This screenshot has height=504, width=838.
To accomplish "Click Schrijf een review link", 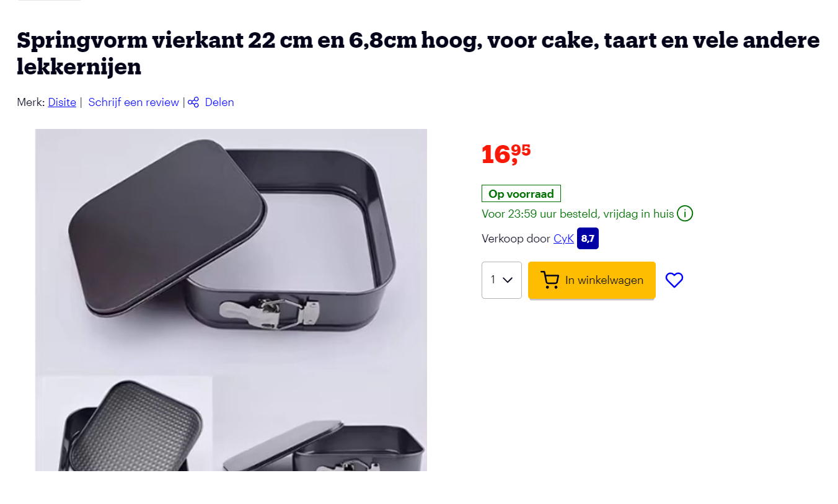I will (133, 102).
